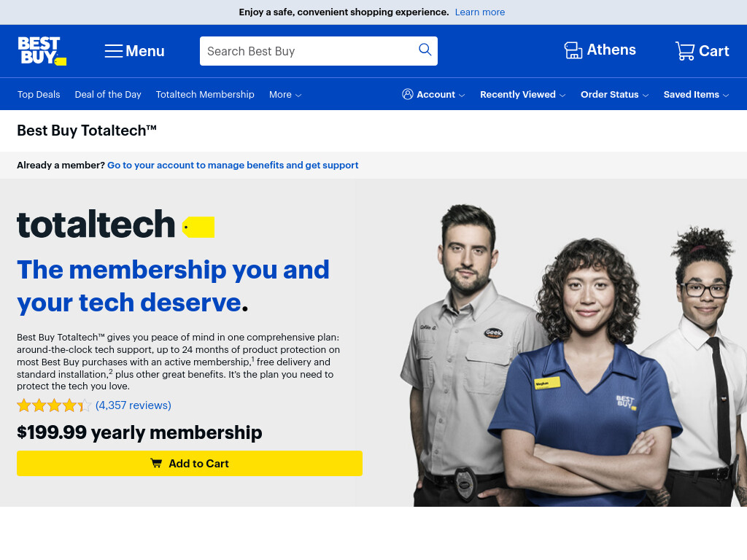Open the Learn more link
This screenshot has height=560, width=747.
480,12
